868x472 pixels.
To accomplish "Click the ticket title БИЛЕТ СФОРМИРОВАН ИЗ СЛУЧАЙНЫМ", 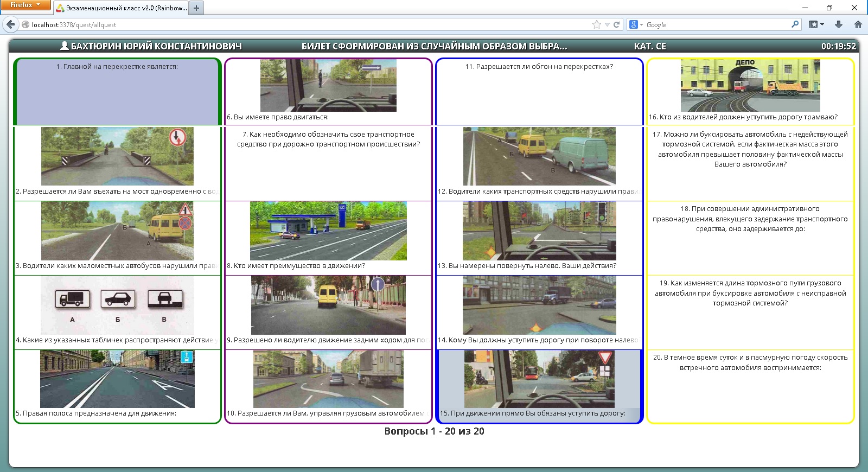I will 434,46.
